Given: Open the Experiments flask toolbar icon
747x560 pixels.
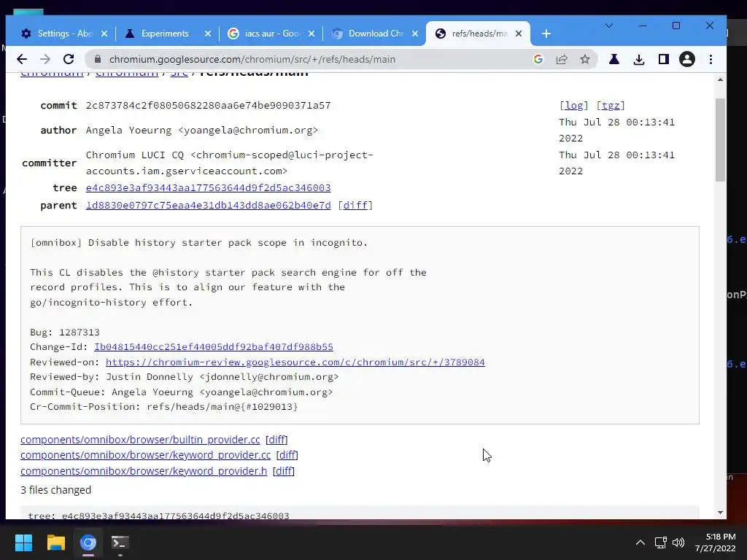Looking at the screenshot, I should 614,59.
